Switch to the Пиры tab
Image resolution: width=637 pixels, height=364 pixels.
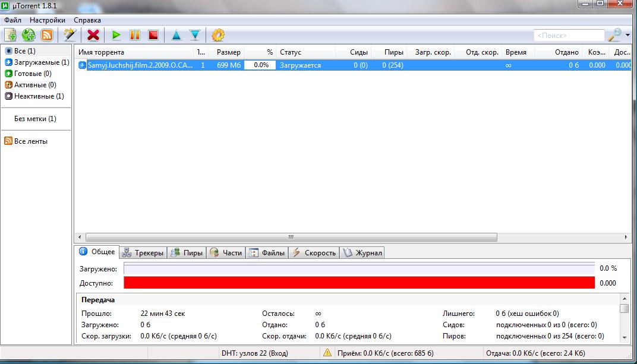coord(187,253)
